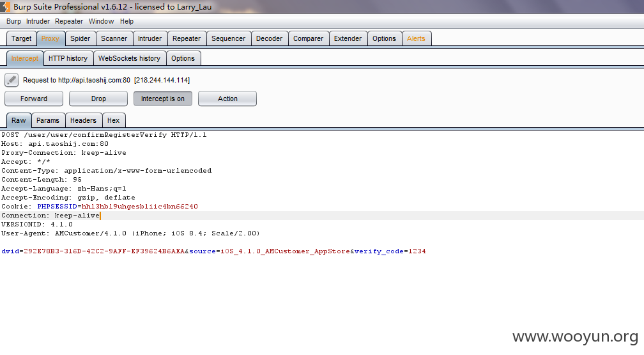The image size is (644, 355).
Task: Click the POST /user/user/confirmRegisterVerify request line
Action: pos(104,135)
